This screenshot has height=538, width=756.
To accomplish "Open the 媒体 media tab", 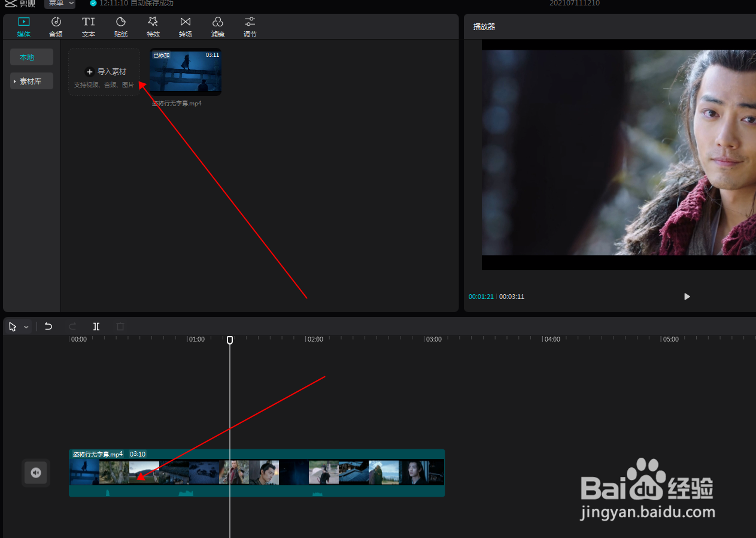I will 24,27.
